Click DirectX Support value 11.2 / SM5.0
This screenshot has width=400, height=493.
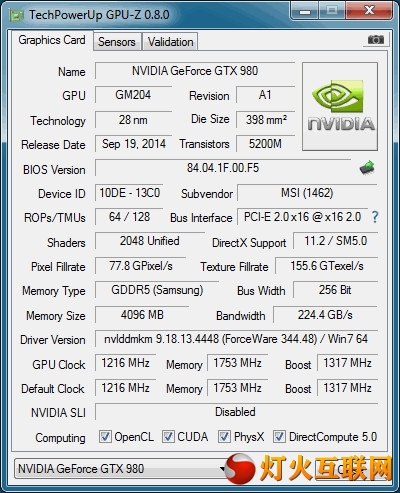(x=335, y=241)
